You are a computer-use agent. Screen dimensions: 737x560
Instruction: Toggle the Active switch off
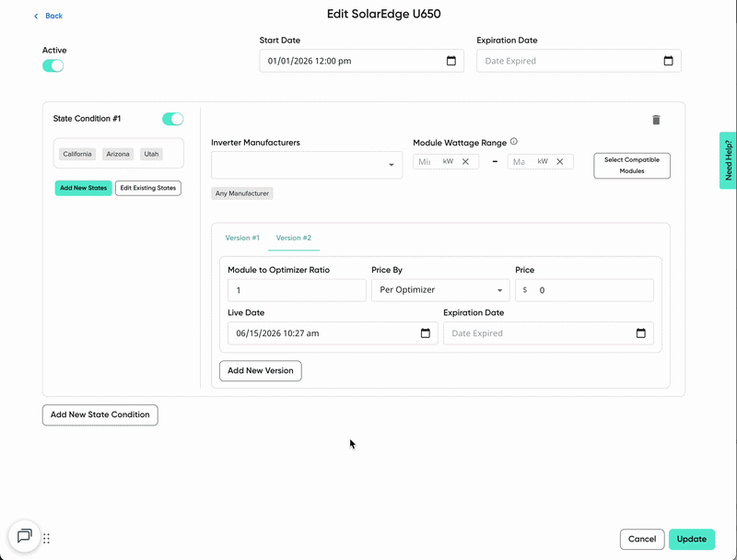pyautogui.click(x=53, y=65)
